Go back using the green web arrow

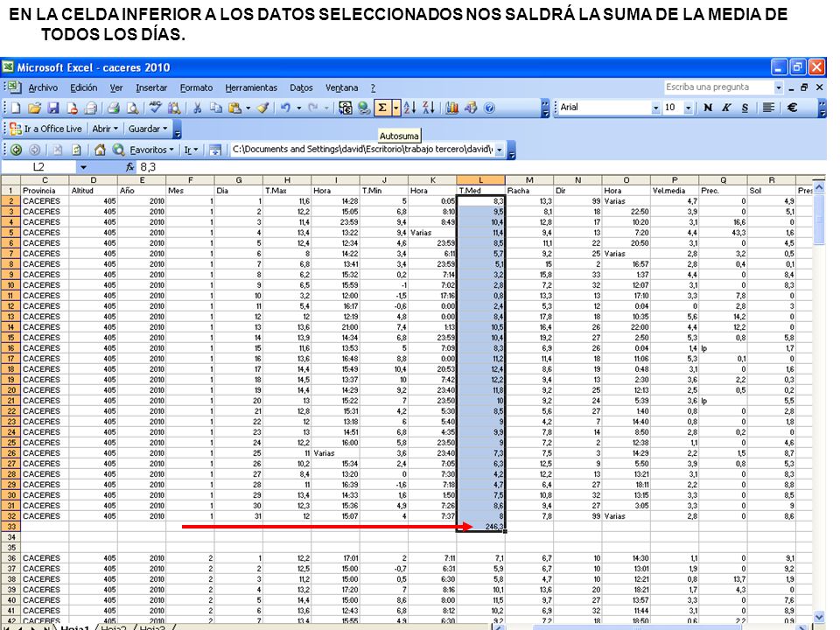(x=16, y=150)
